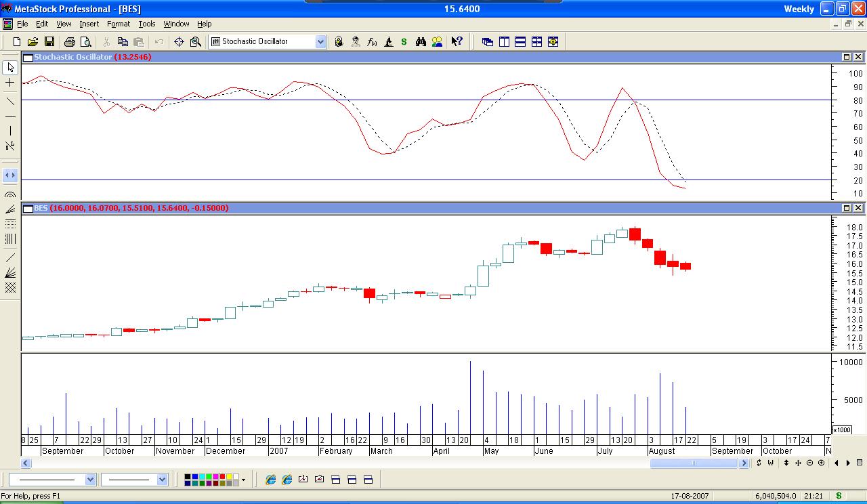Click the x1000 volume scale label
Image resolution: width=867 pixels, height=504 pixels.
point(842,429)
